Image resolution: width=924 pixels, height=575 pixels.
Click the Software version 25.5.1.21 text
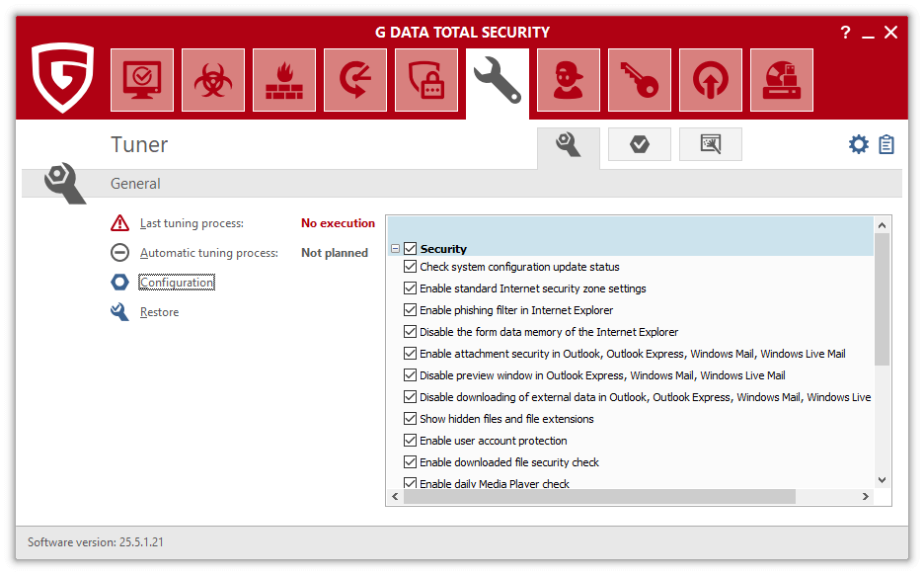point(96,542)
